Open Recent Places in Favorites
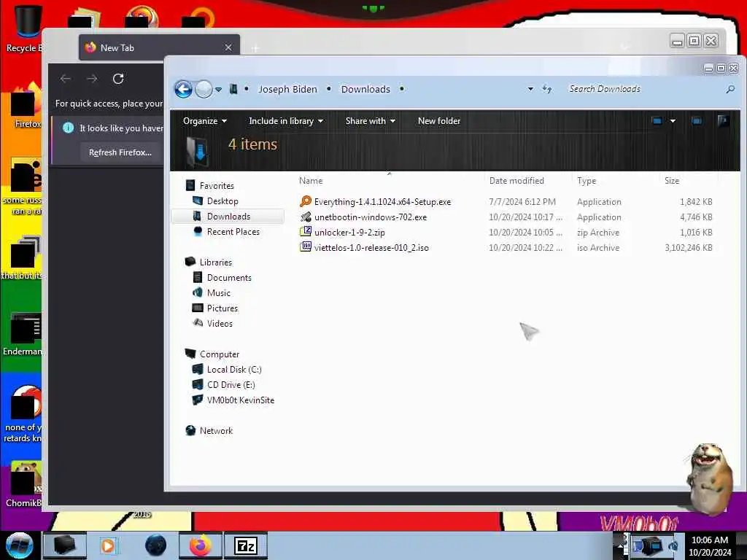747x560 pixels. (x=233, y=231)
